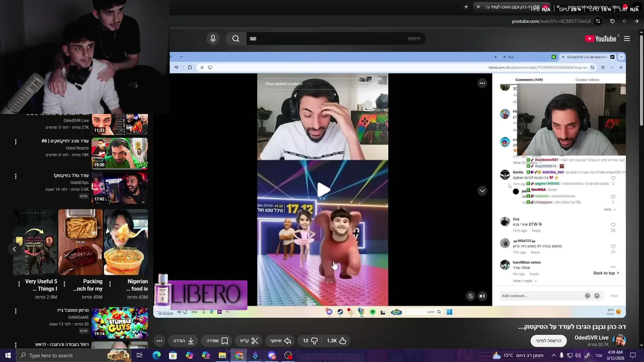
Task: Open Discord from the taskbar
Action: pos(272,355)
